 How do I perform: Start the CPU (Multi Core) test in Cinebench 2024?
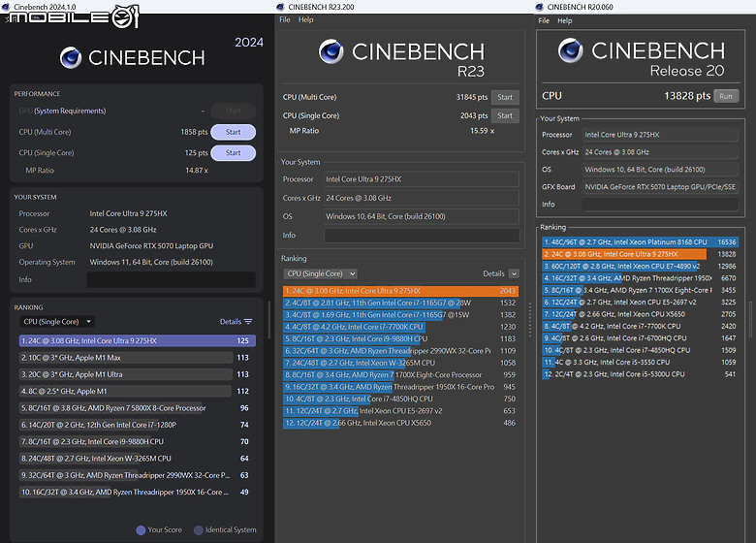pyautogui.click(x=234, y=132)
